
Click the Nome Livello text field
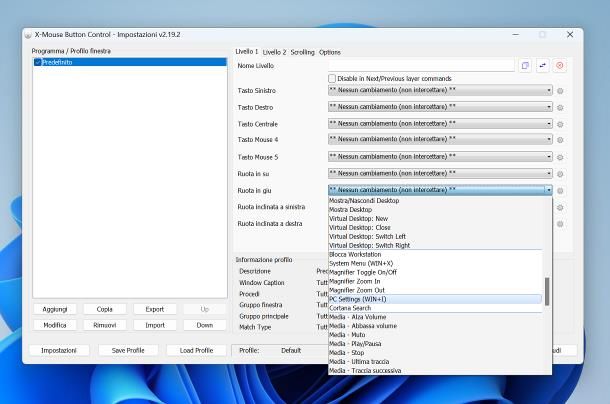point(421,65)
